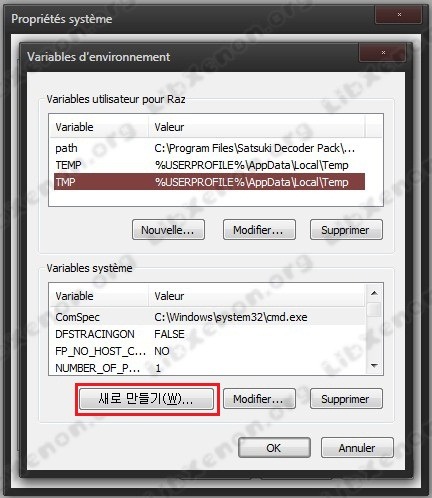The image size is (432, 498).
Task: Select the DFSTRACINGON system variable
Action: [x=209, y=334]
